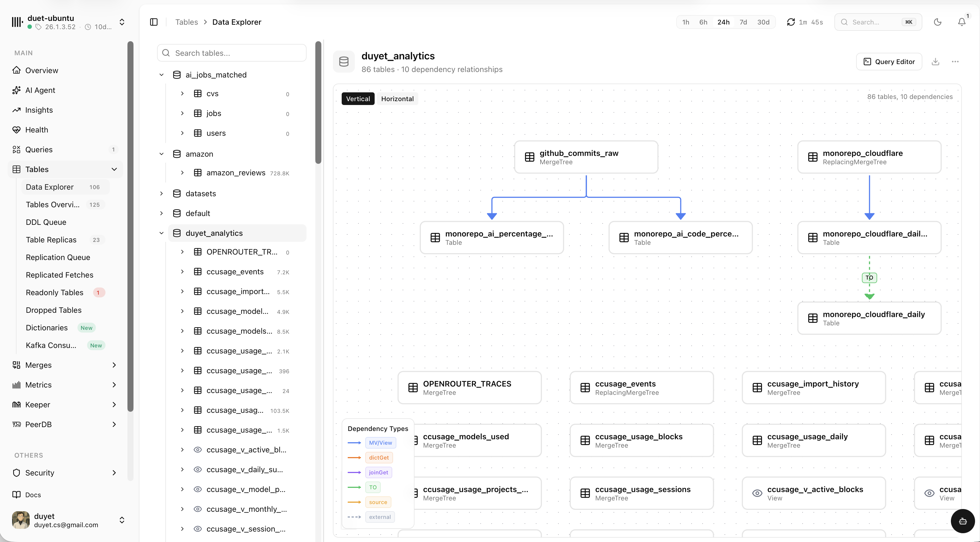
Task: Select the monorepo_cloudflare node
Action: (869, 157)
